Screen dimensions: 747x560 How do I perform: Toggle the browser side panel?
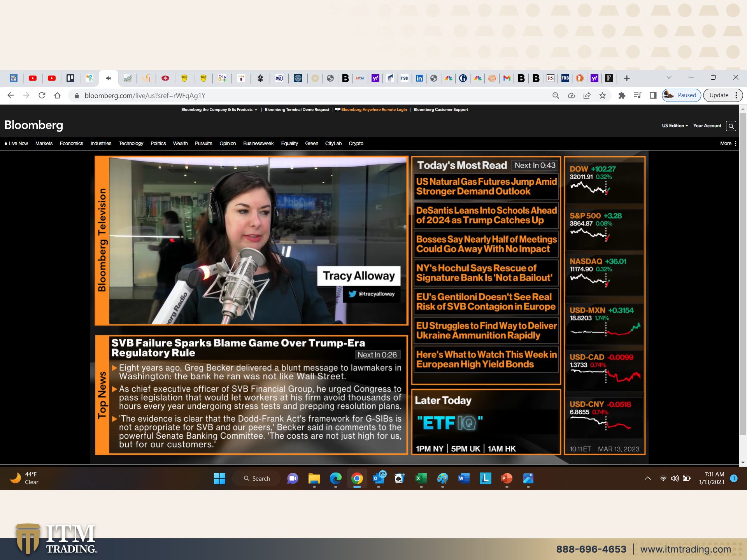[653, 95]
